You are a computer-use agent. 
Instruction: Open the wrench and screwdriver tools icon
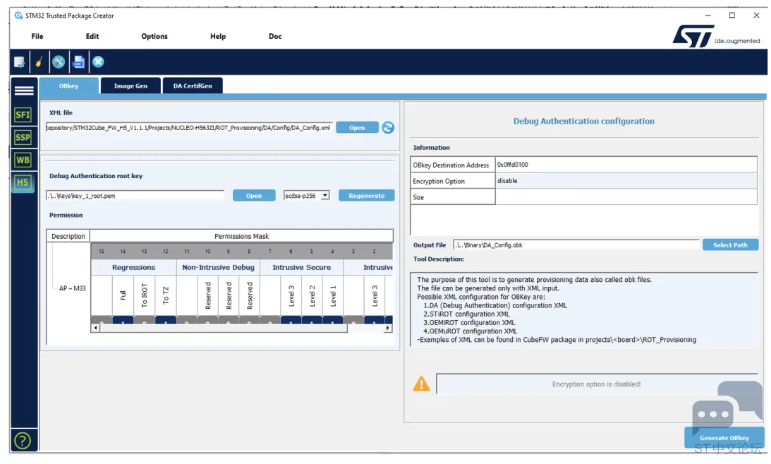(59, 62)
